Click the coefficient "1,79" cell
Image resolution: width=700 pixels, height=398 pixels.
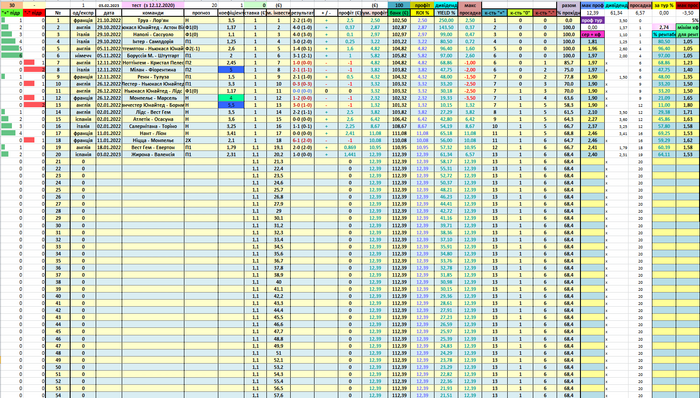[x=231, y=147]
